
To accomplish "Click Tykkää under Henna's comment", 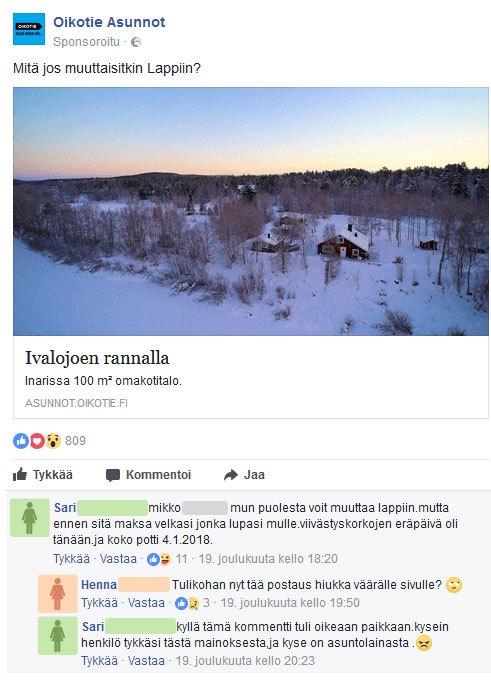I will pos(99,603).
